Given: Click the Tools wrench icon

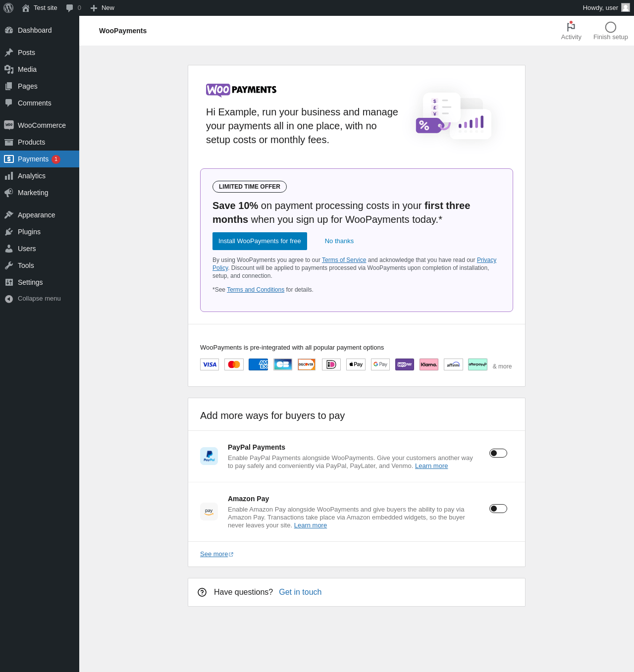Looking at the screenshot, I should pos(9,265).
